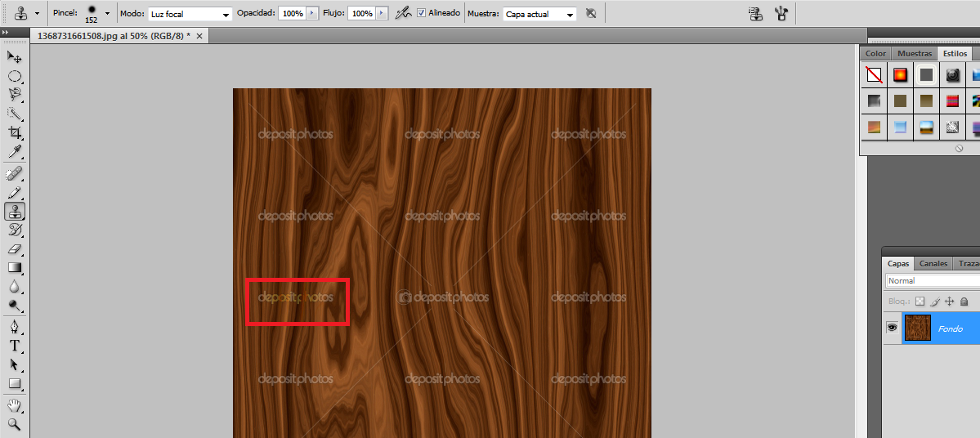This screenshot has width=980, height=438.
Task: Toggle lock image pixels
Action: [x=935, y=302]
